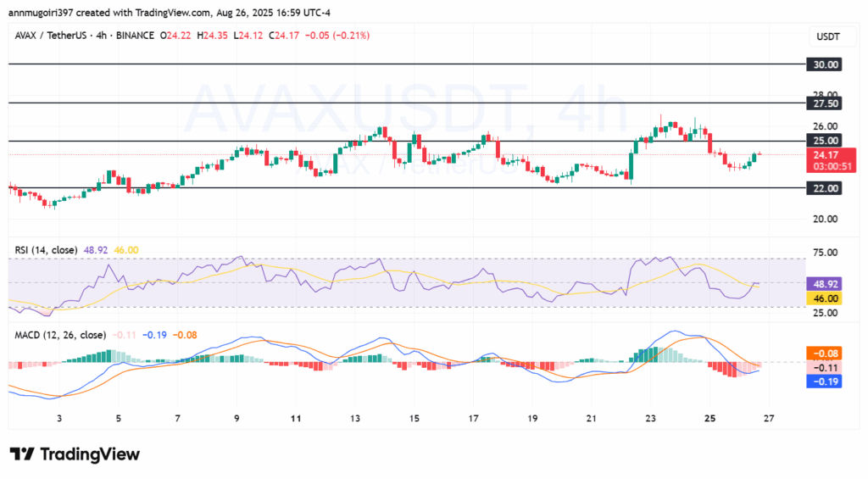Click the 03:00:51 candle countdown timer
This screenshot has height=479, width=868.
(x=832, y=166)
